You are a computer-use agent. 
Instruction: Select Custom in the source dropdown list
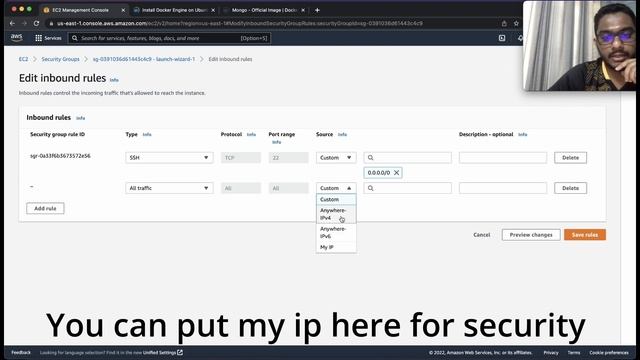coord(336,200)
